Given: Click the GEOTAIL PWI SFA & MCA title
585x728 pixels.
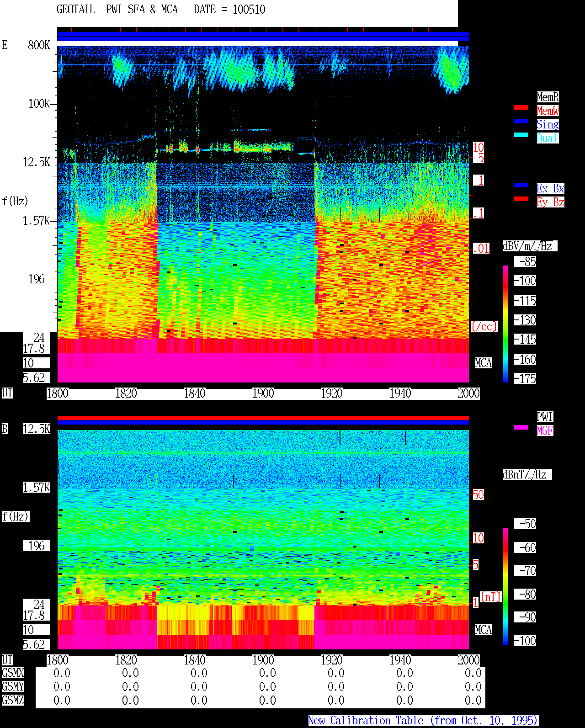Looking at the screenshot, I should point(117,10).
